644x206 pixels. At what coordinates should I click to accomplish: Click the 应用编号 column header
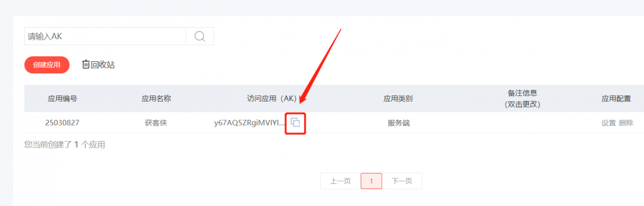62,98
